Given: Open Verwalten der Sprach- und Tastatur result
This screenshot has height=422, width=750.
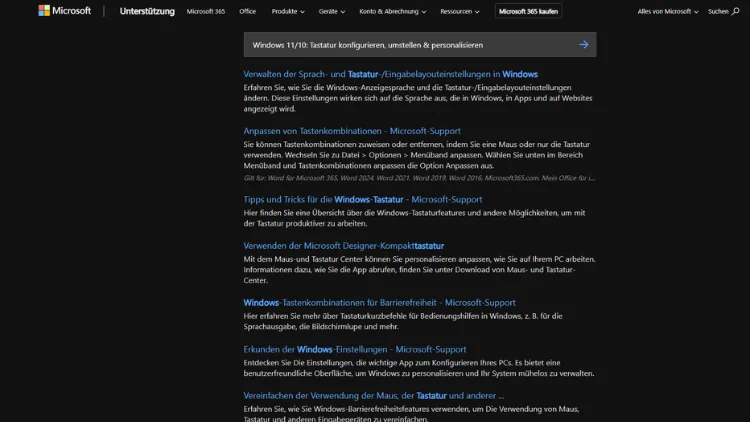Looking at the screenshot, I should (x=390, y=74).
